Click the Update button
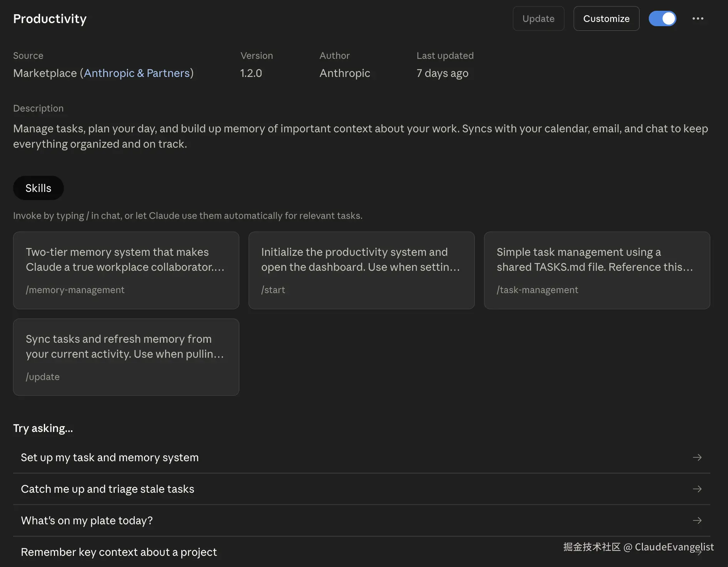 click(x=538, y=18)
